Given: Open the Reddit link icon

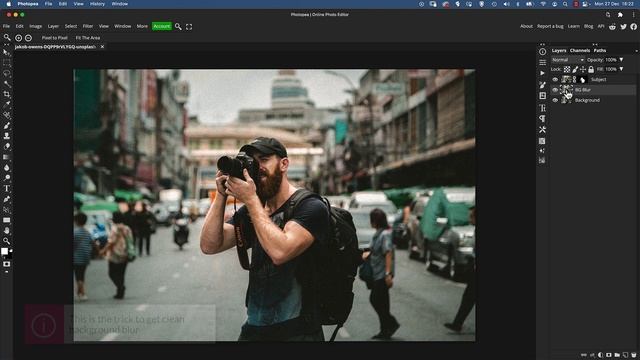Looking at the screenshot, I should click(x=612, y=27).
